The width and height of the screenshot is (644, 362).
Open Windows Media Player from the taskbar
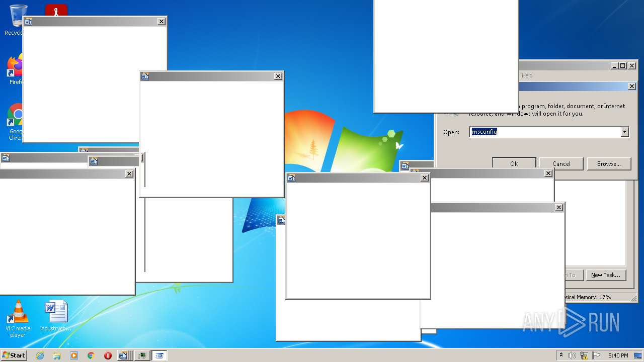[74, 355]
